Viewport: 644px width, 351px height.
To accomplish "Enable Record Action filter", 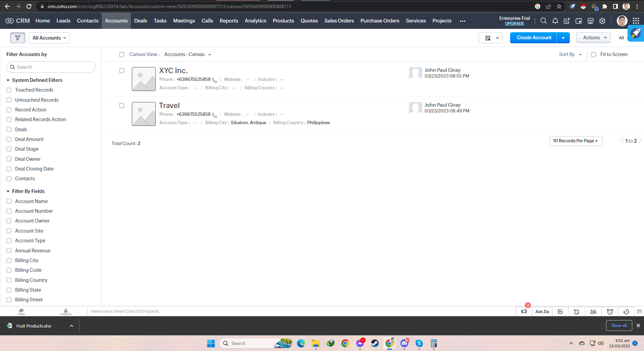I will coord(9,110).
